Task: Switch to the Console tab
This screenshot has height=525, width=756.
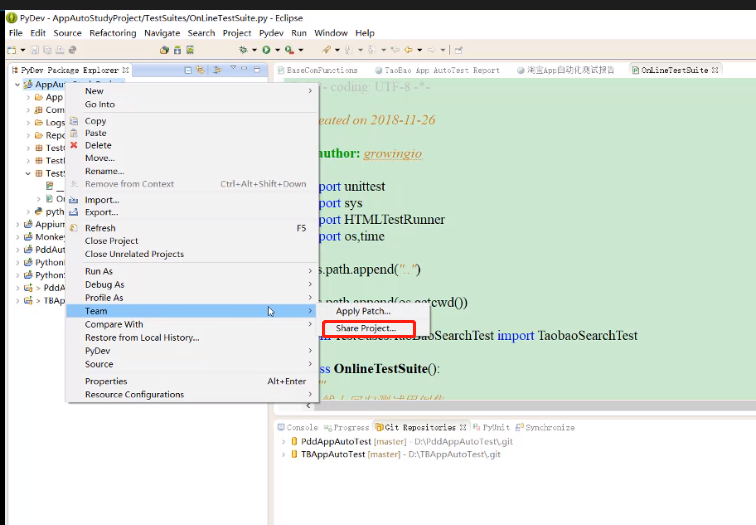Action: [x=298, y=427]
